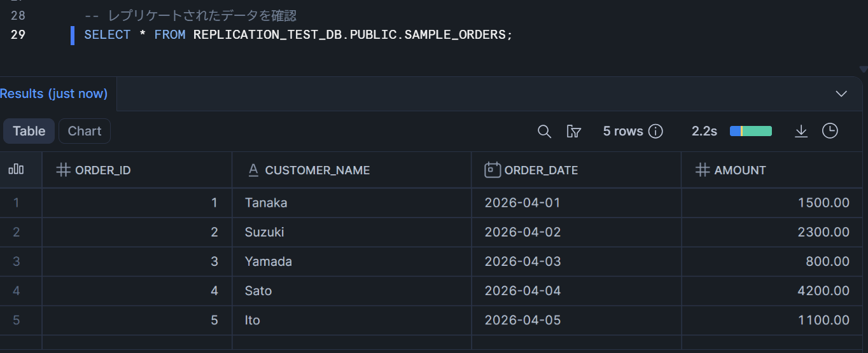Select the Tanaka customer cell

(266, 203)
